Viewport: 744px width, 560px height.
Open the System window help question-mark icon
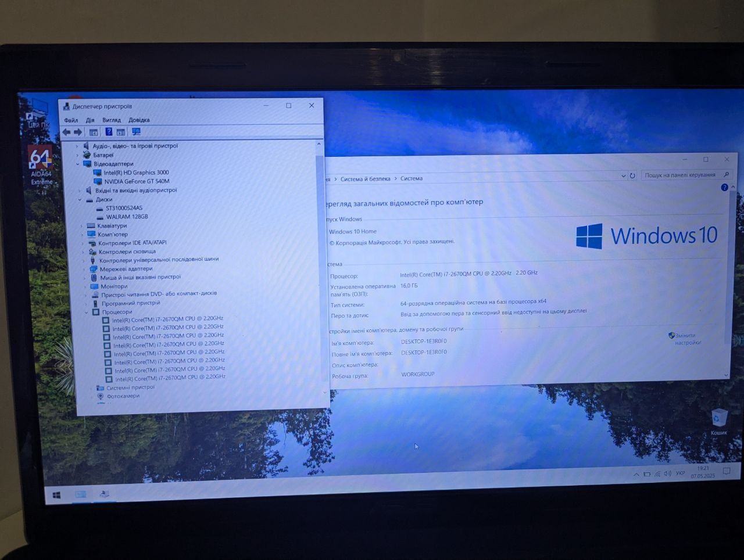click(724, 187)
